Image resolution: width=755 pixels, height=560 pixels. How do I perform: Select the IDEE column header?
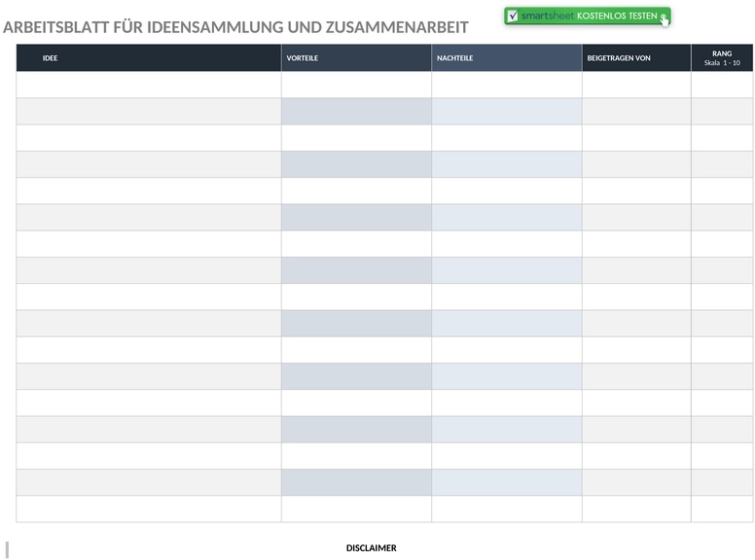149,57
